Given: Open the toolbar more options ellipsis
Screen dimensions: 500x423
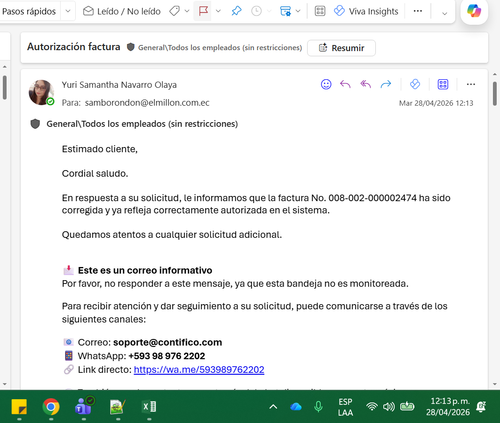Looking at the screenshot, I should coord(418,11).
